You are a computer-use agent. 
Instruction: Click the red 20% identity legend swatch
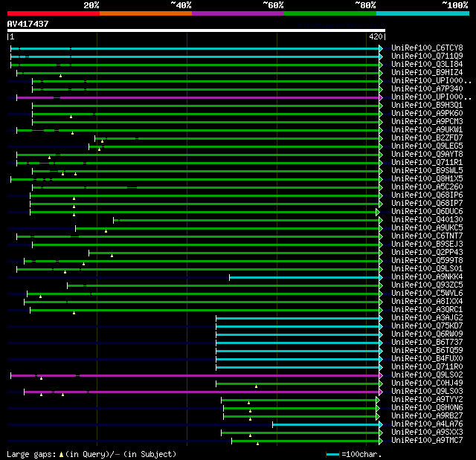(x=54, y=13)
